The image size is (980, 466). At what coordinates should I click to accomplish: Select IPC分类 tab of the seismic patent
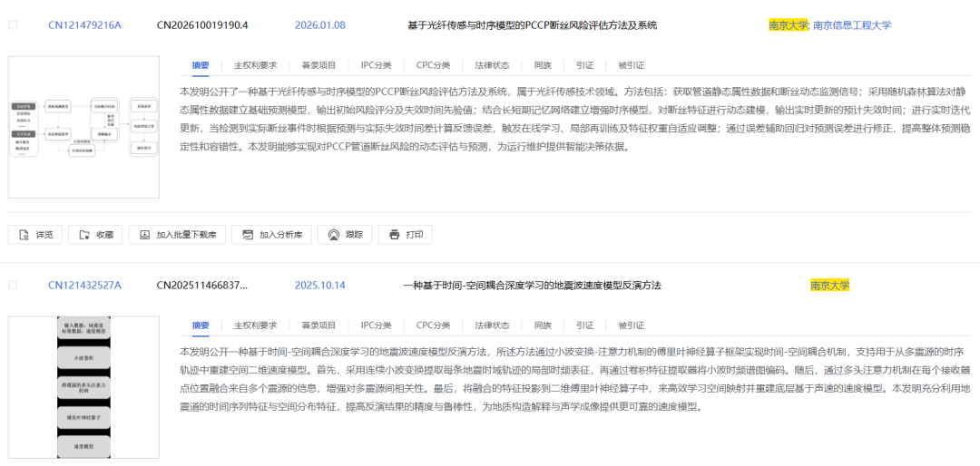click(377, 325)
